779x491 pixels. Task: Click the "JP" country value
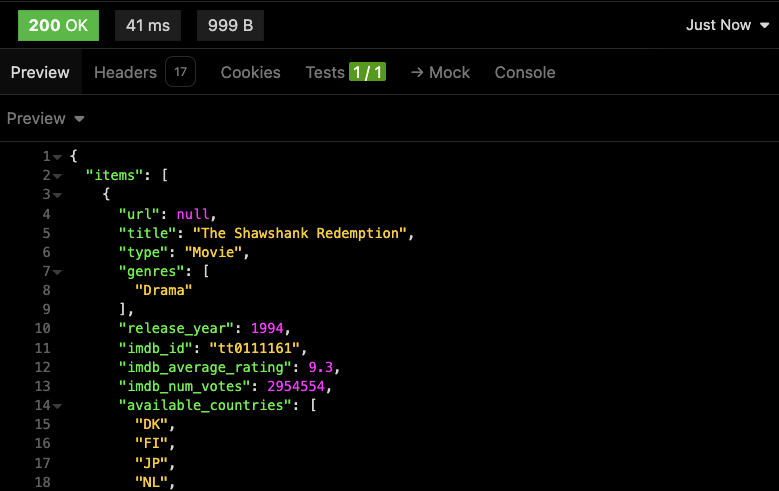pos(152,463)
